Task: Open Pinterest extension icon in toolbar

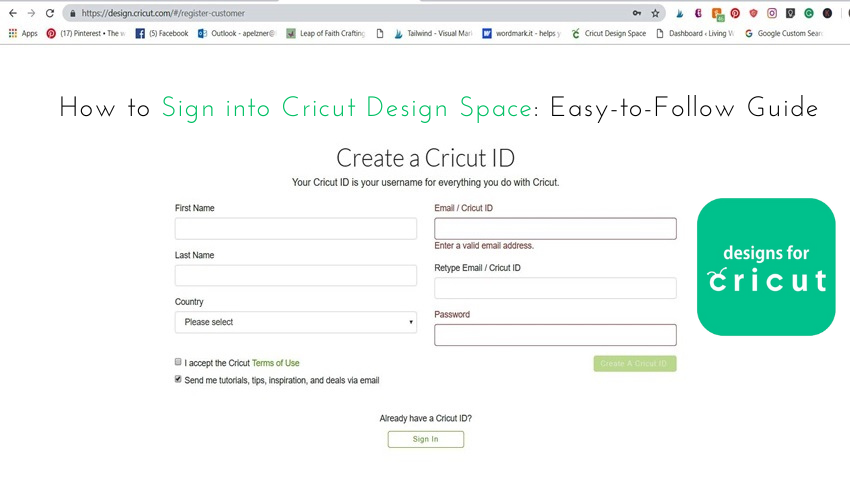Action: (735, 14)
